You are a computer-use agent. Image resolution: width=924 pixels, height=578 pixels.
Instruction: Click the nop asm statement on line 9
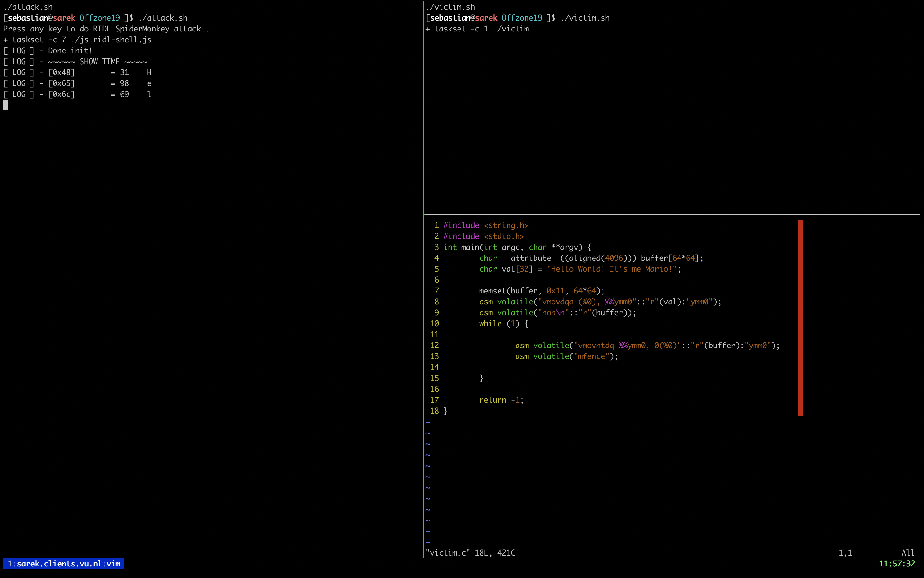point(558,313)
